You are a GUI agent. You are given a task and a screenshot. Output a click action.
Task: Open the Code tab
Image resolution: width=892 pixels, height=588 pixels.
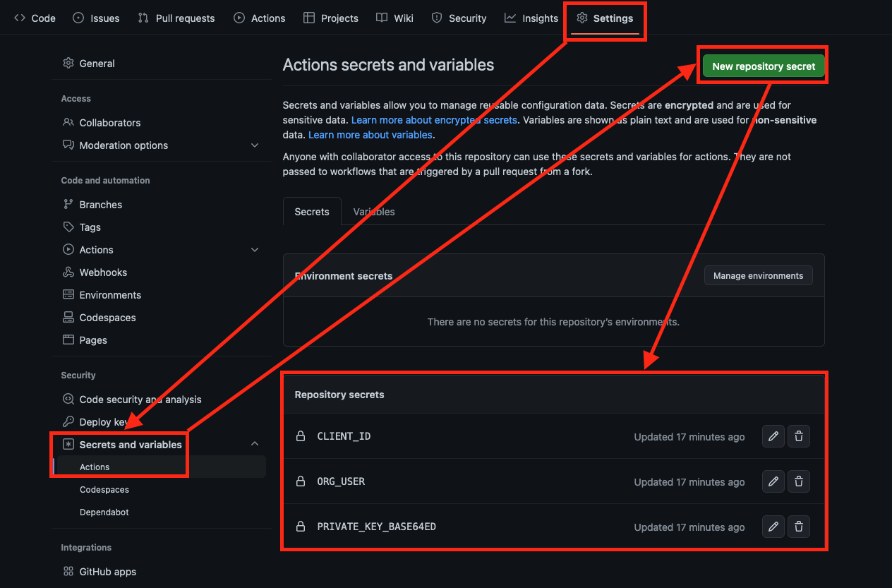point(35,18)
